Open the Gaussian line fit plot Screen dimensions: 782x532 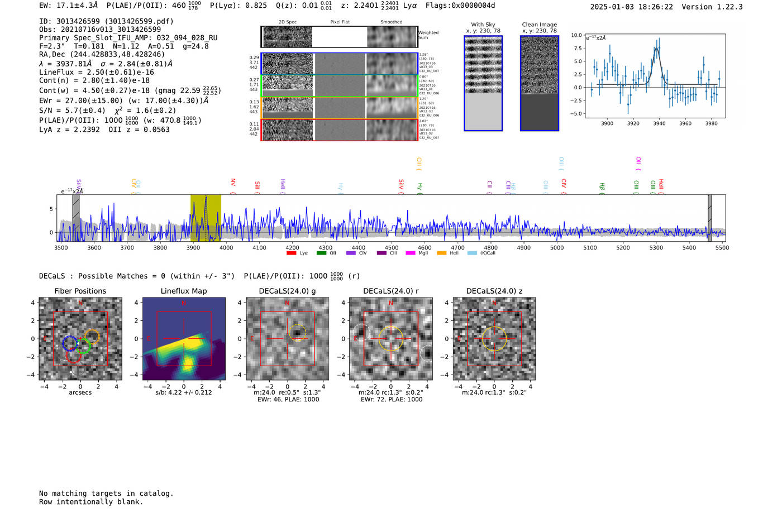[x=655, y=76]
